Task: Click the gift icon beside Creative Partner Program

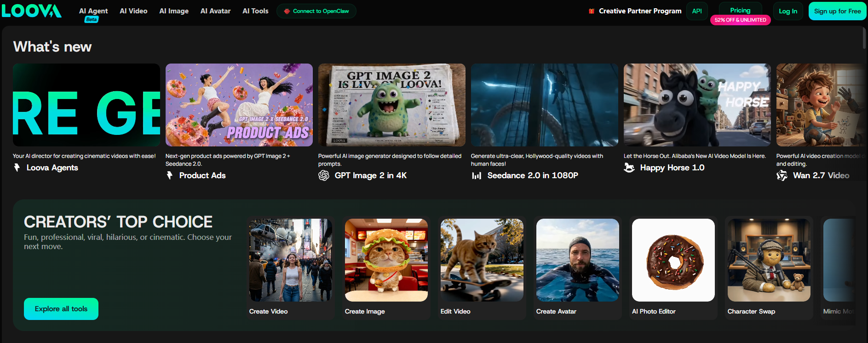Action: tap(592, 11)
